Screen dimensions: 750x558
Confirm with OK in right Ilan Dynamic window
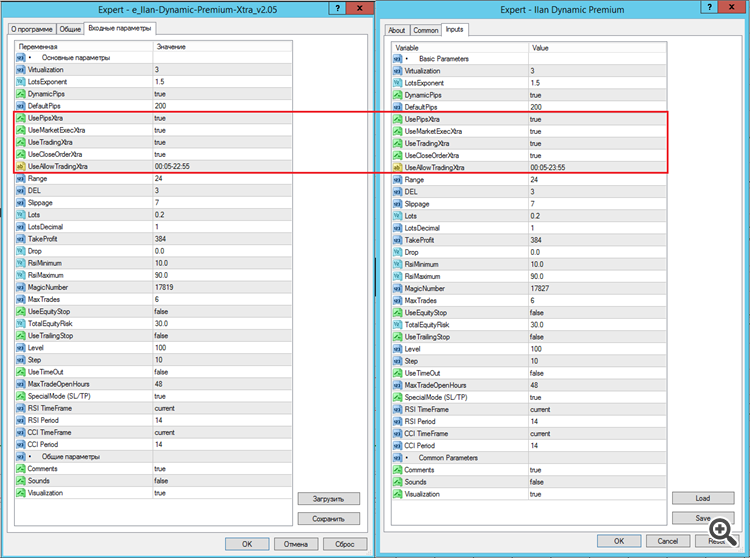[x=619, y=541]
